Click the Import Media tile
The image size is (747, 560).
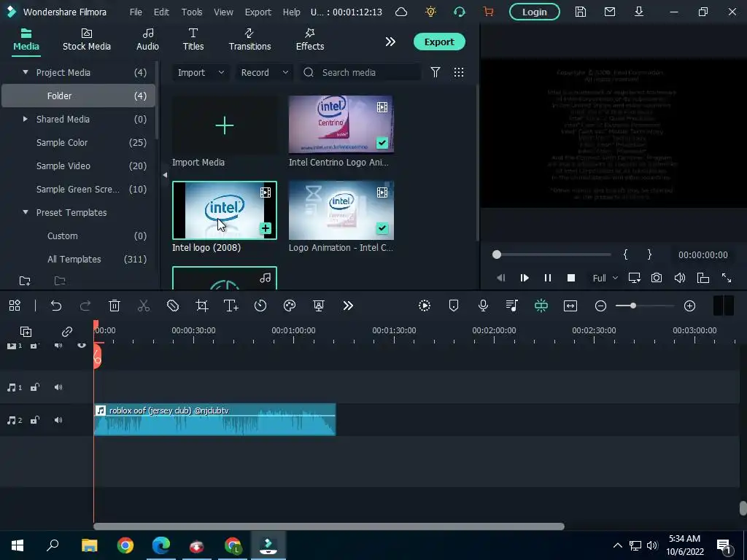click(225, 125)
